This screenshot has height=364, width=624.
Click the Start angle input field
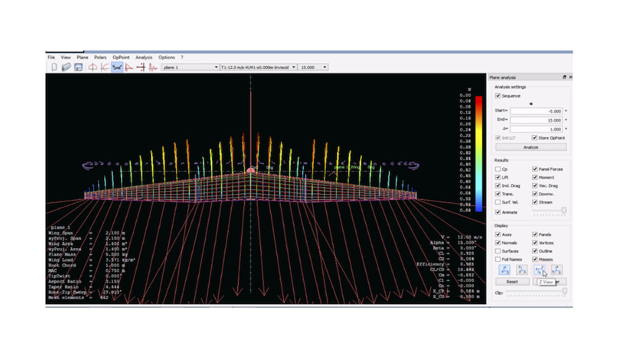point(536,111)
